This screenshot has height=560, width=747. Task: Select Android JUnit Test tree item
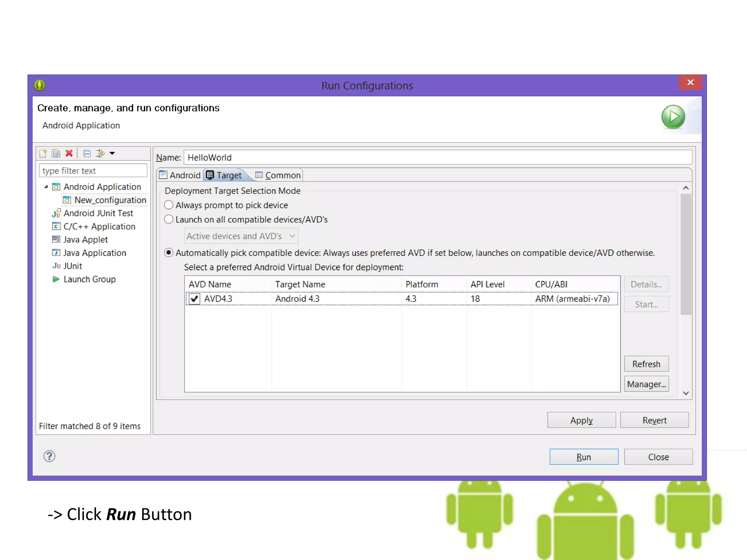(x=98, y=213)
